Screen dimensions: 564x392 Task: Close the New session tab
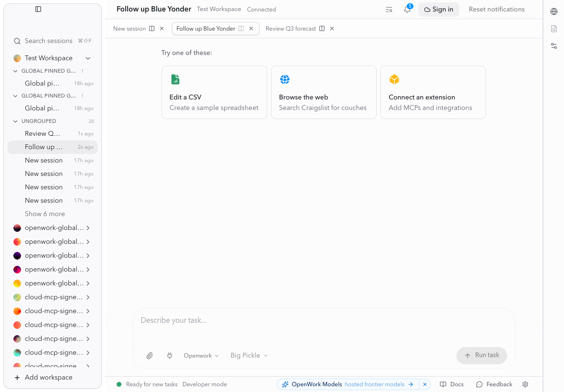tap(162, 28)
